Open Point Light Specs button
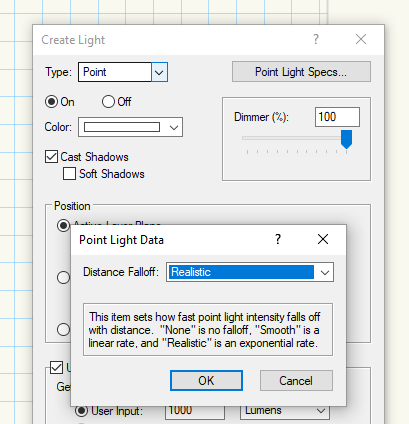Viewport: 409px width, 424px height. 301,72
